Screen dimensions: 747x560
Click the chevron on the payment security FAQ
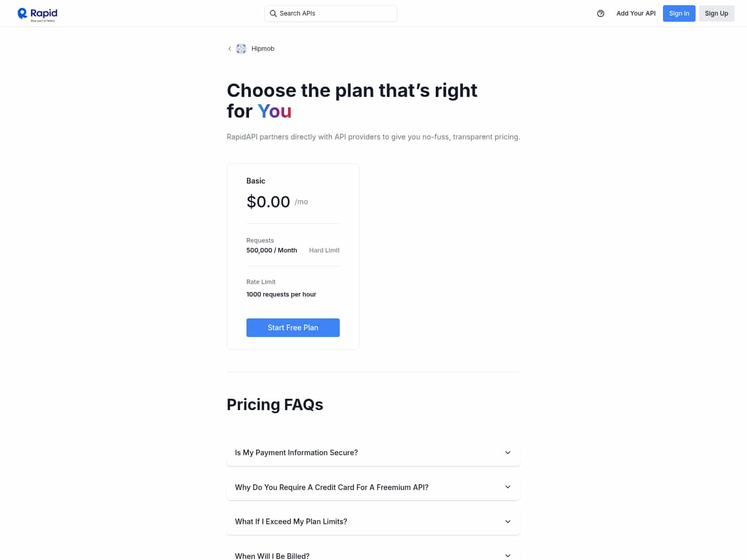pos(508,453)
